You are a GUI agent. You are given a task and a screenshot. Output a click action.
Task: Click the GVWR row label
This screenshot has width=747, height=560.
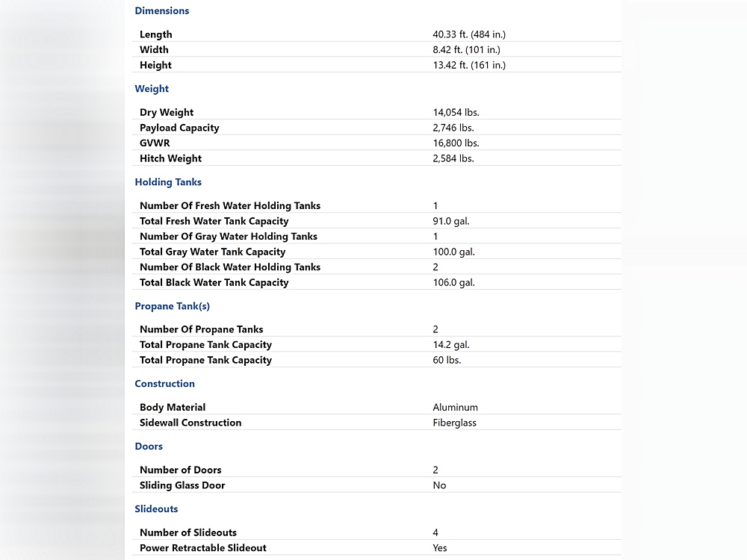click(155, 143)
